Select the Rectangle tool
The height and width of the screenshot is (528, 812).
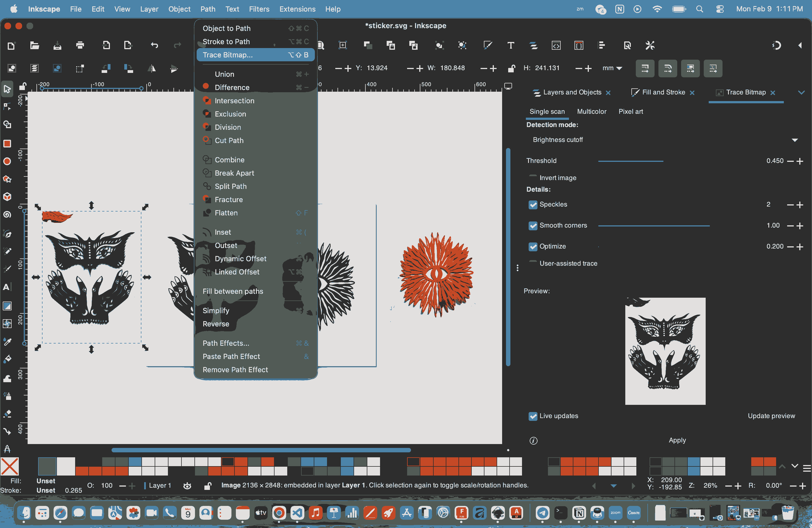(7, 144)
